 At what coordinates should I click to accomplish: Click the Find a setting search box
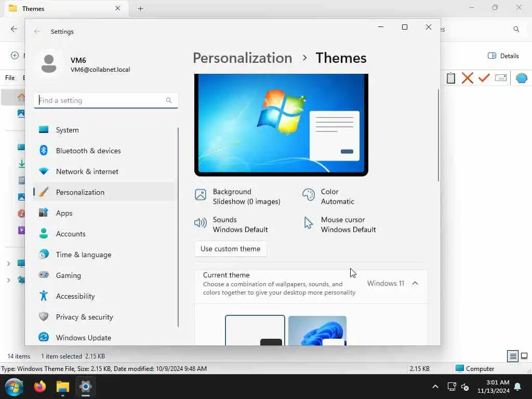click(x=106, y=100)
